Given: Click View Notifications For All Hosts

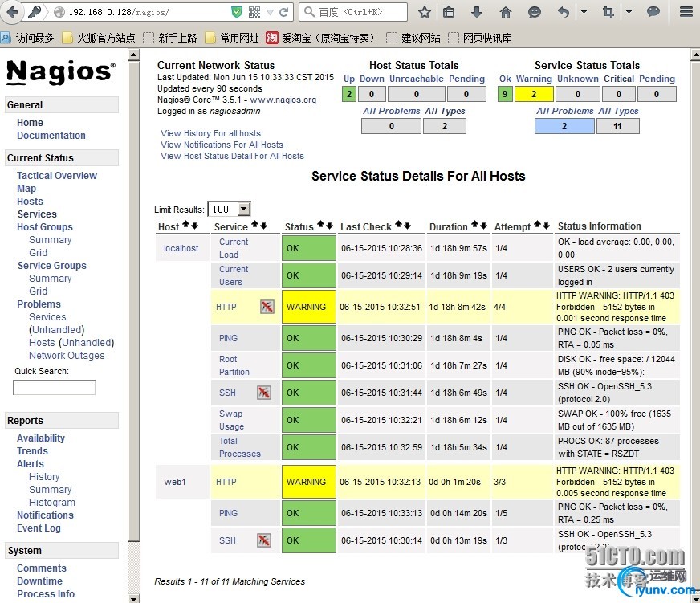Looking at the screenshot, I should pos(222,145).
